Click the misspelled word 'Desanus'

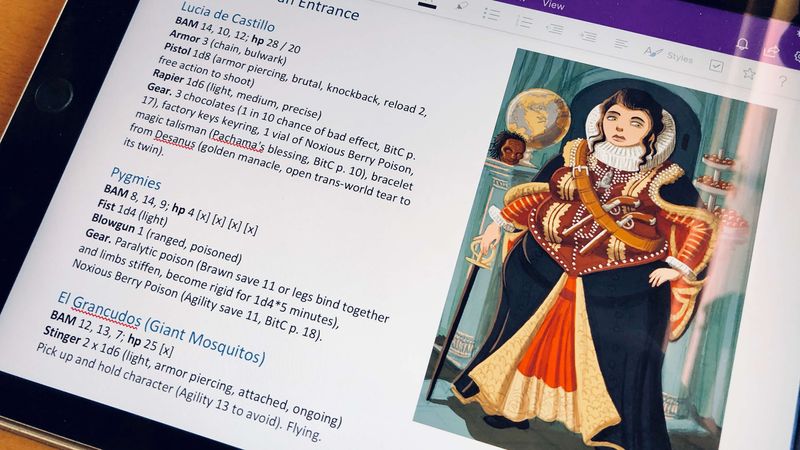(x=174, y=139)
